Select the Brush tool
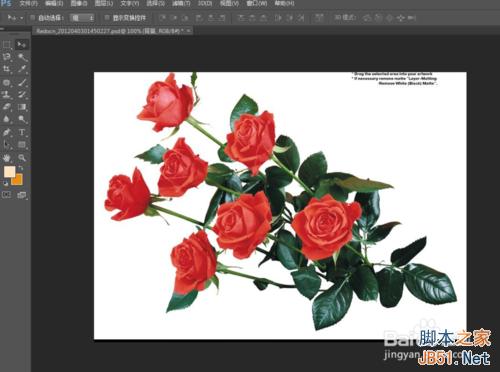This screenshot has width=500, height=372. click(x=22, y=82)
